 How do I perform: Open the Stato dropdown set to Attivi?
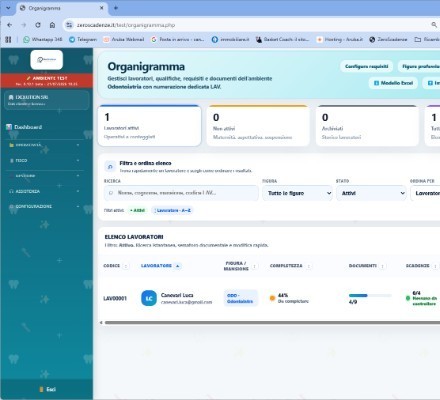click(x=371, y=193)
